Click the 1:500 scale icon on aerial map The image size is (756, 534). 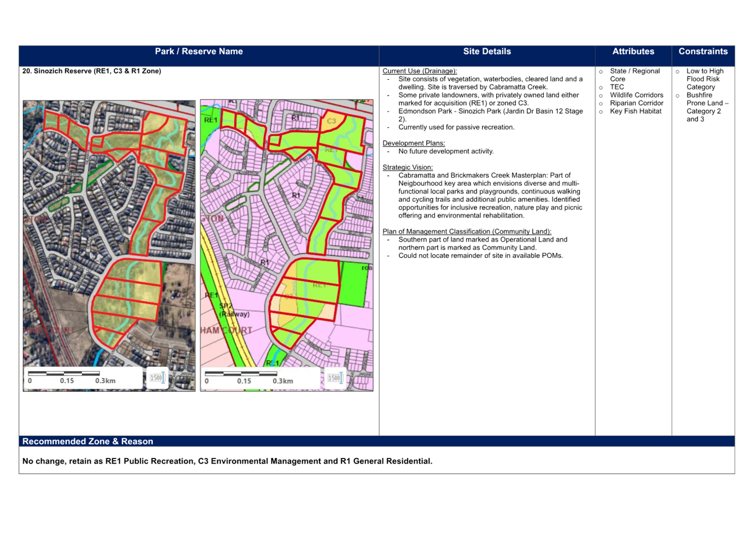coord(157,378)
